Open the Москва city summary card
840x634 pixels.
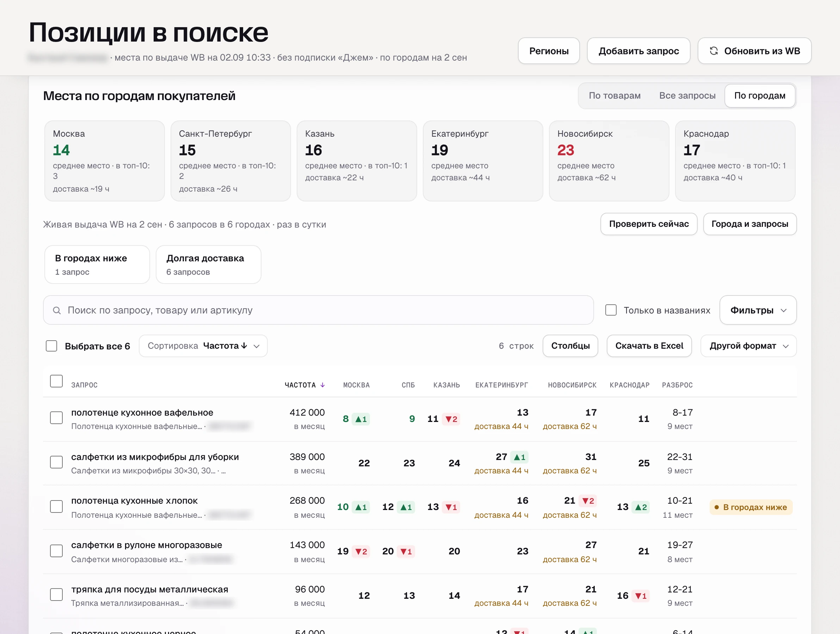point(104,161)
